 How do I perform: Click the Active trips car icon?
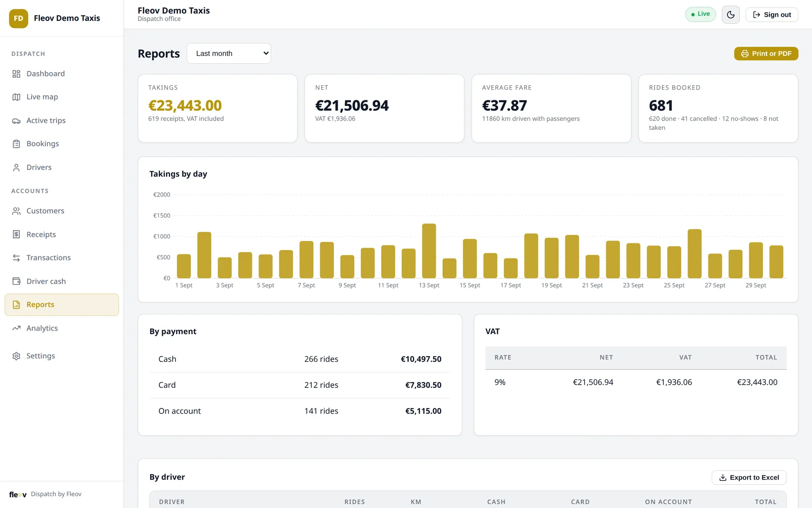point(16,121)
